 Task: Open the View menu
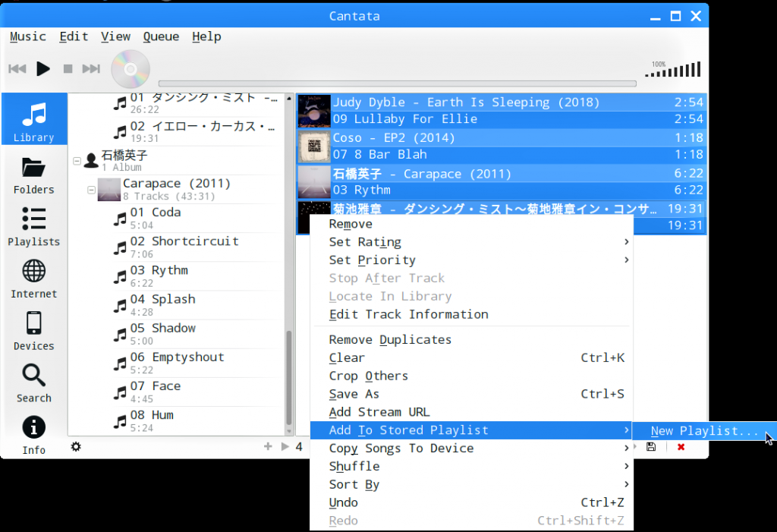[x=115, y=36]
